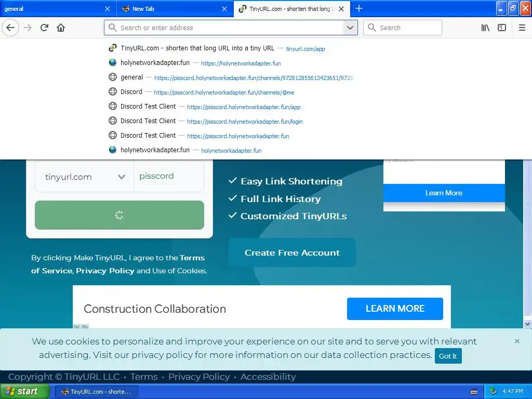
Task: Close the ad via AdChoices icons
Action: tap(81, 326)
